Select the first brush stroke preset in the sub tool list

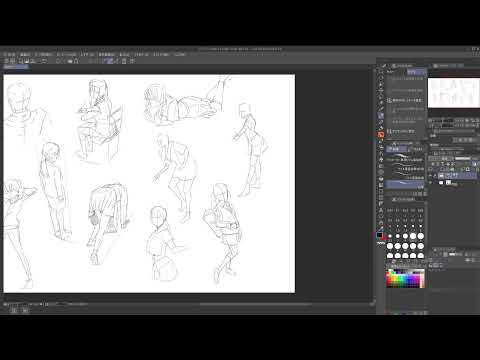[x=405, y=156]
